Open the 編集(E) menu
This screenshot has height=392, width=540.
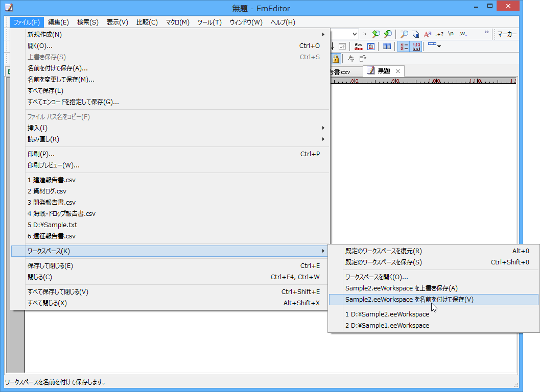[x=58, y=22]
